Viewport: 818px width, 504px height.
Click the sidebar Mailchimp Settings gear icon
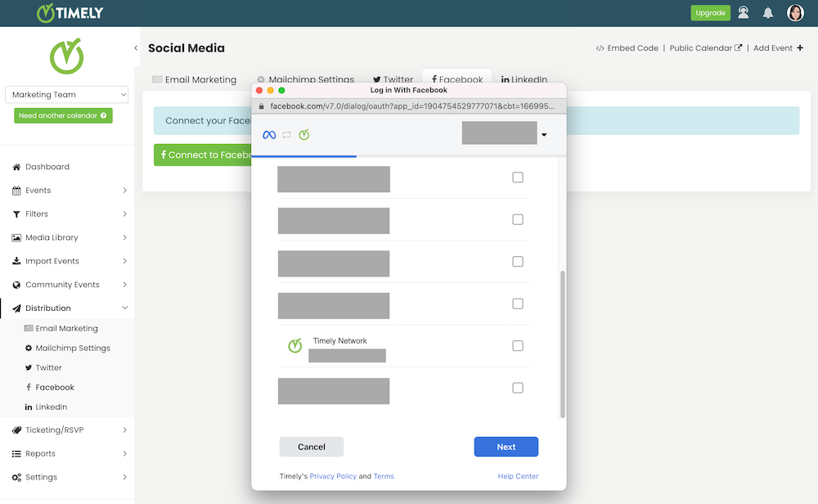[x=29, y=348]
